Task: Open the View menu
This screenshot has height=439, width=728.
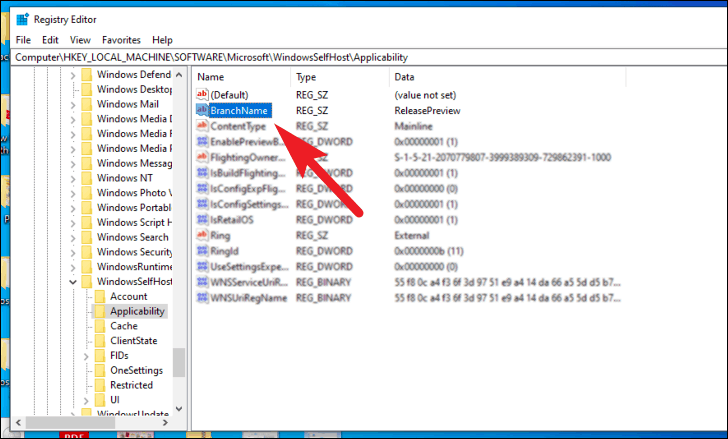Action: click(x=80, y=40)
